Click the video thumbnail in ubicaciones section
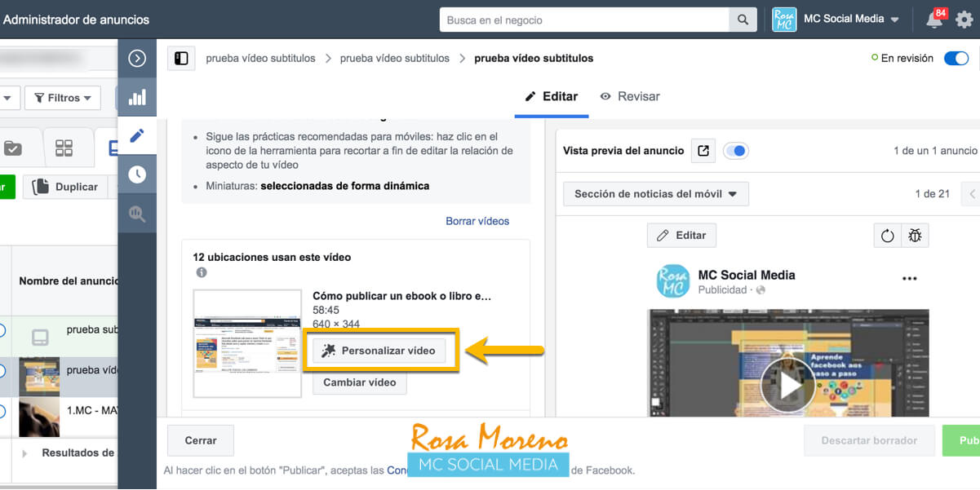This screenshot has width=980, height=490. 247,343
